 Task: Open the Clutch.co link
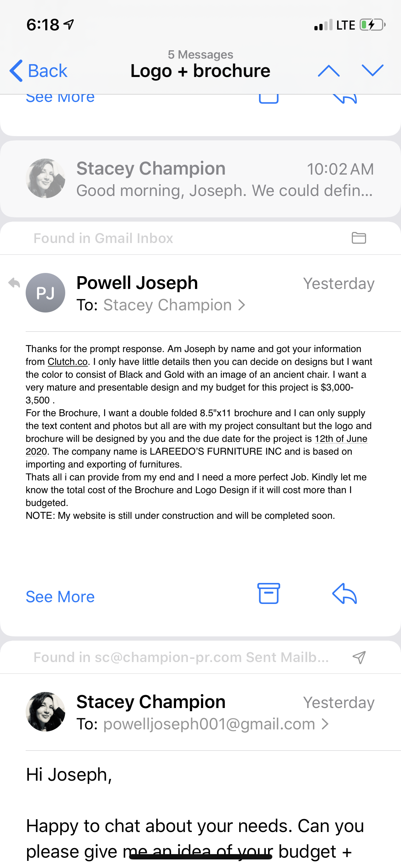[68, 362]
